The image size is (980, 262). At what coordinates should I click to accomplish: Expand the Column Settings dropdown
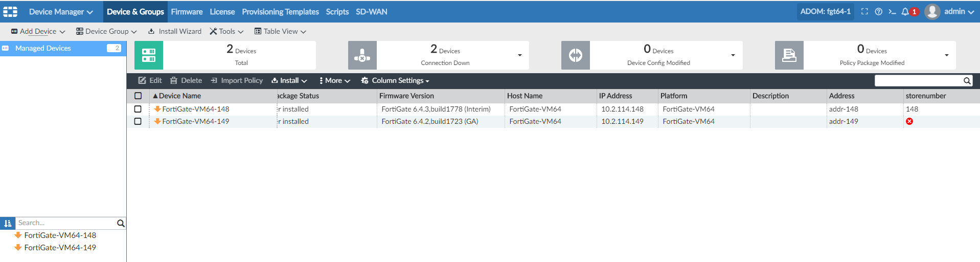(x=395, y=81)
